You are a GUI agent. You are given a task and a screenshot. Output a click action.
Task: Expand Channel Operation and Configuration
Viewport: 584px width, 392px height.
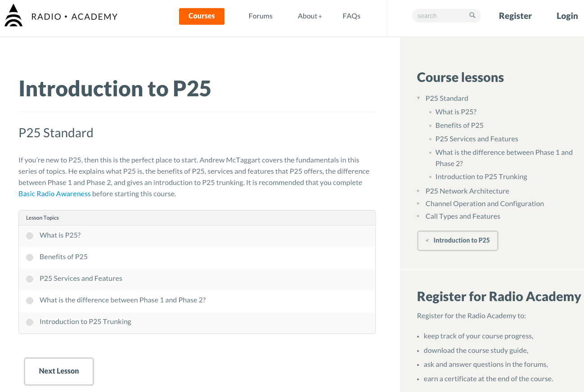[x=418, y=203]
